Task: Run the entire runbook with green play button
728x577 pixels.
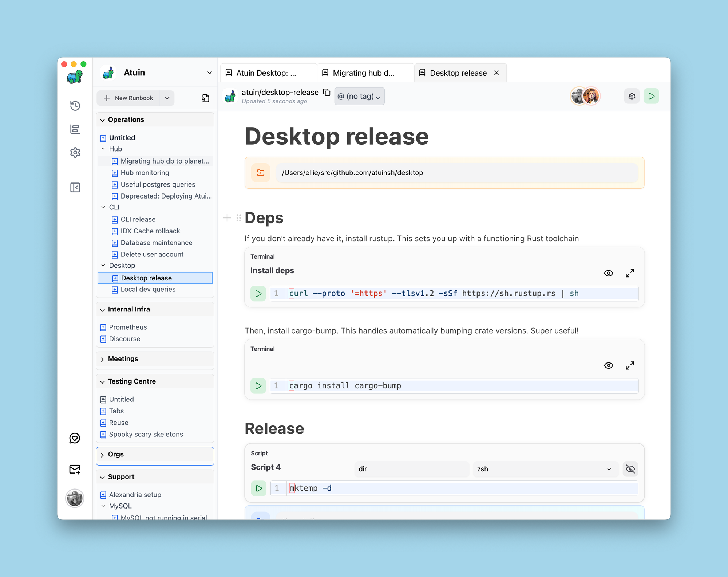Action: click(651, 96)
